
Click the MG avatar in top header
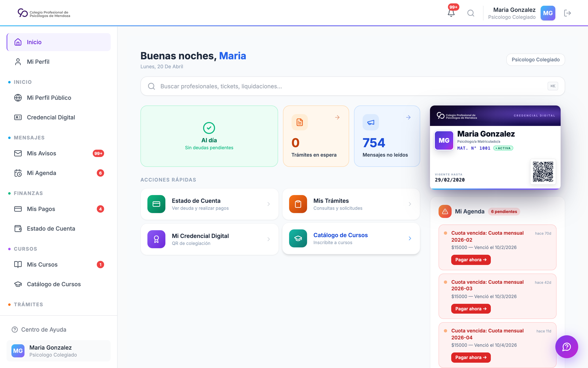click(x=548, y=13)
